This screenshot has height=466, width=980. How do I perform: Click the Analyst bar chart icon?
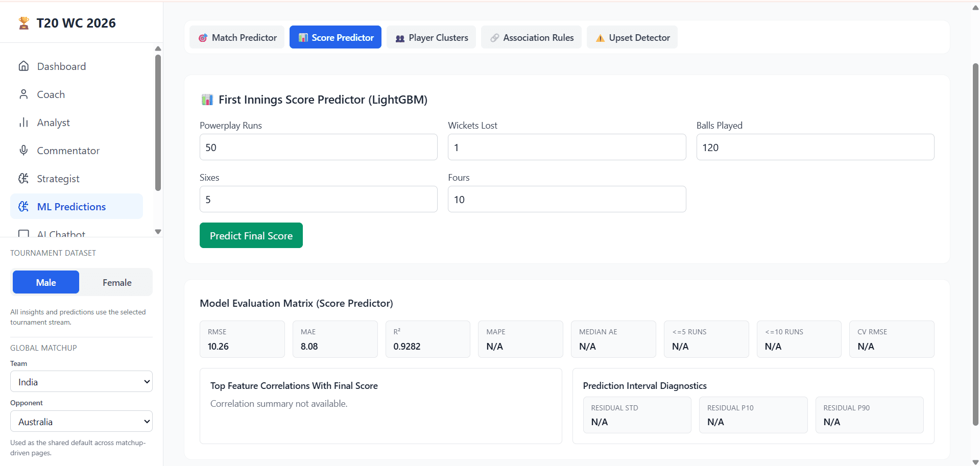[x=23, y=122]
